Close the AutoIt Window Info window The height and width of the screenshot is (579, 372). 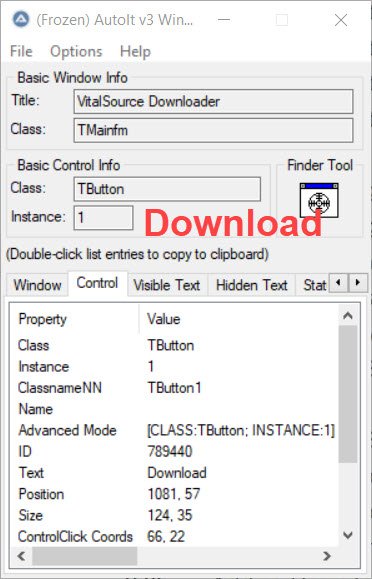coord(341,20)
